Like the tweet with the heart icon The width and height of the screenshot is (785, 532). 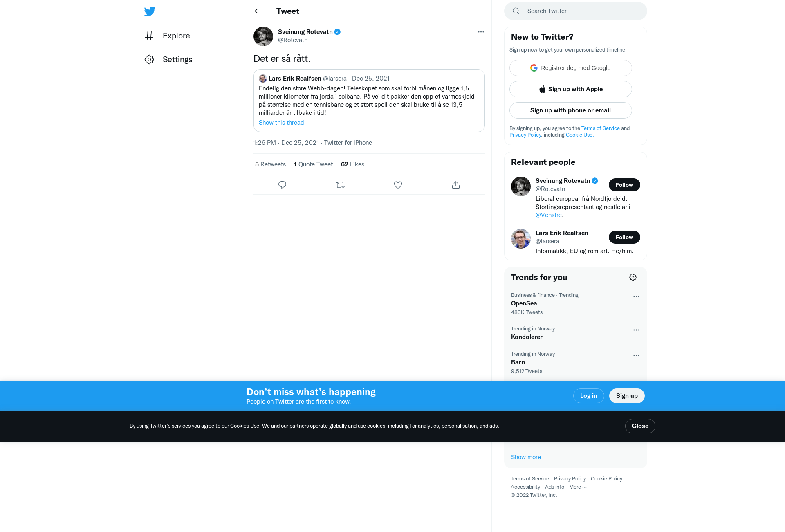click(x=398, y=185)
